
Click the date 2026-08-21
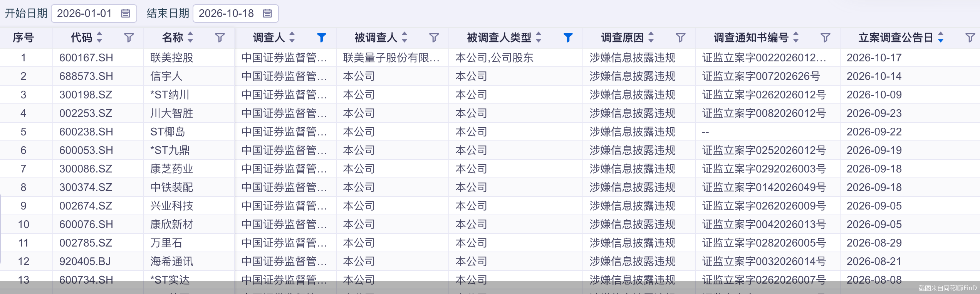(x=874, y=262)
